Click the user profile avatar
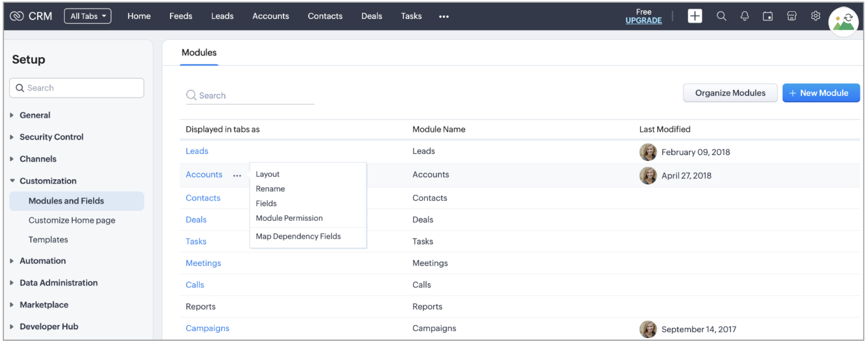Screen dimensions: 868x345 (x=843, y=22)
